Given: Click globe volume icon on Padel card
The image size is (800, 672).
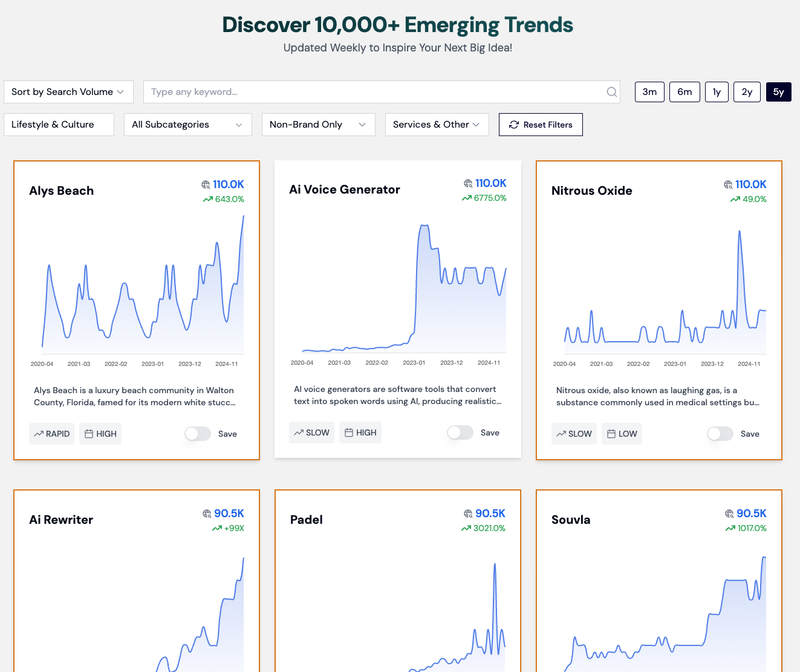Looking at the screenshot, I should pos(468,514).
